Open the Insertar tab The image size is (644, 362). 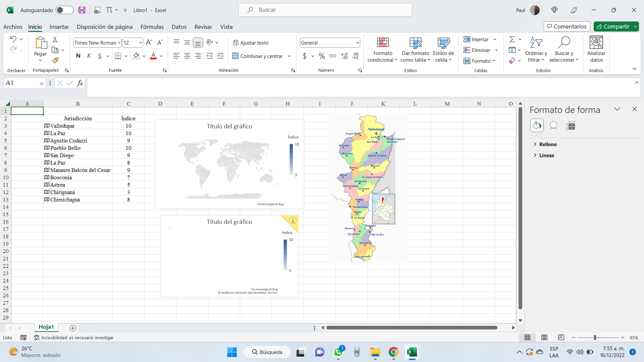(59, 27)
